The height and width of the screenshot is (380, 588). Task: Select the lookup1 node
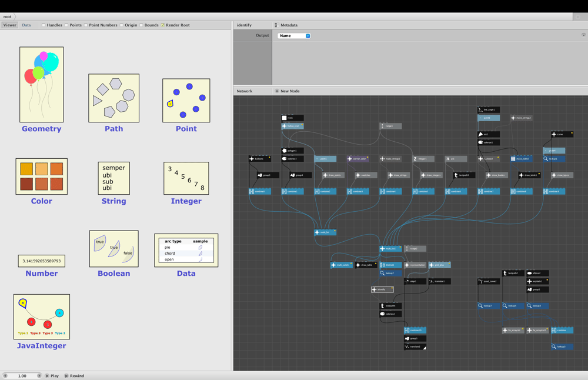coord(554,159)
